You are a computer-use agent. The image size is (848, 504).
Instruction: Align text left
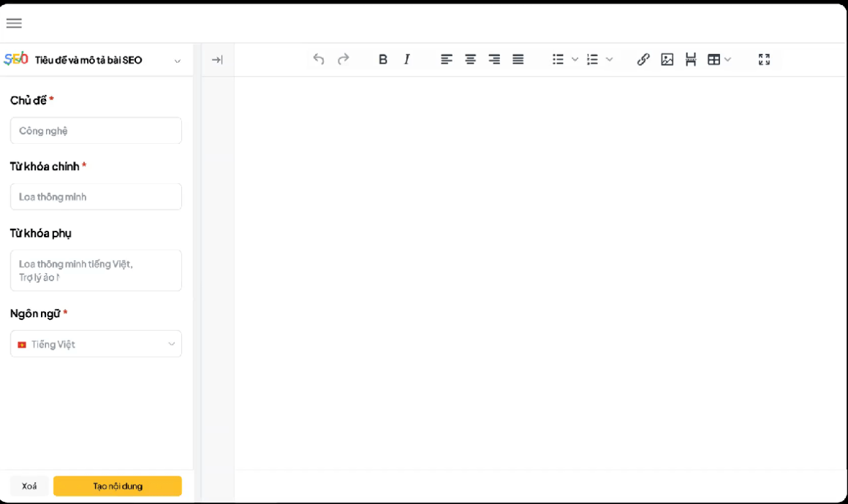[x=446, y=59]
